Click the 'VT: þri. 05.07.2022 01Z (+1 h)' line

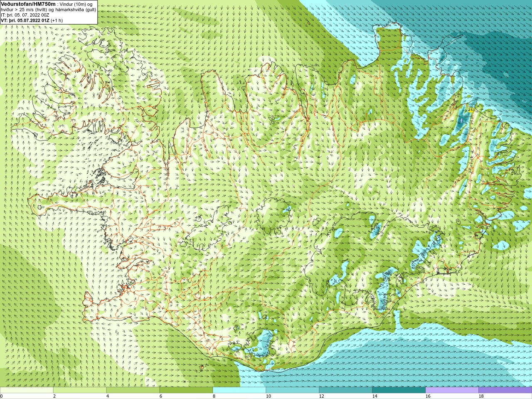tap(32, 20)
